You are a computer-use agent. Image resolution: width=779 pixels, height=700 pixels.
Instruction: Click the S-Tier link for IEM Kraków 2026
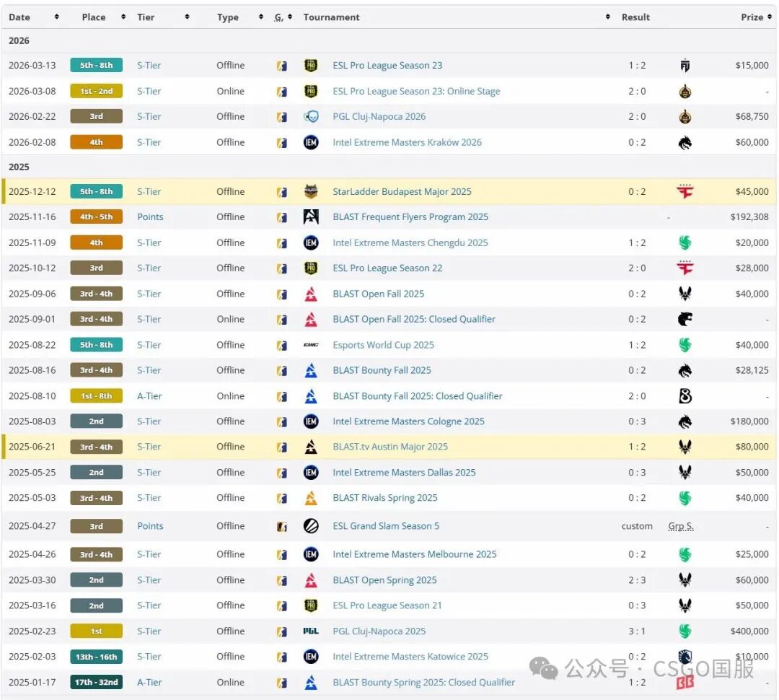[x=149, y=143]
